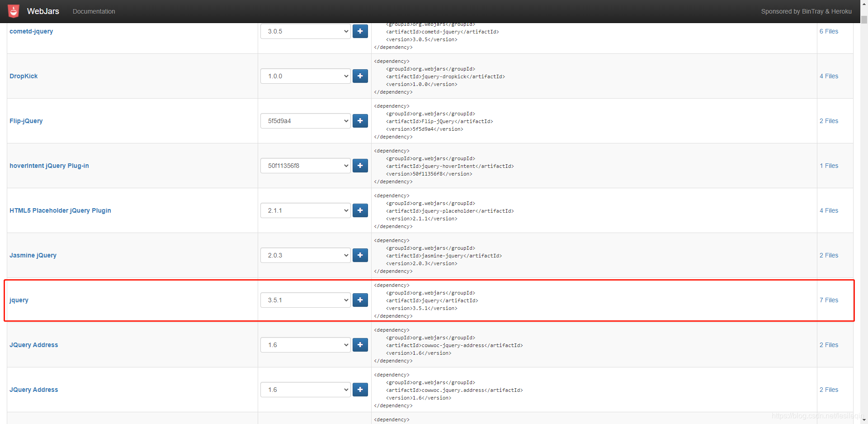Viewport: 868px width, 424px height.
Task: Open HTML5 Placeholder version dropdown 2.1.1
Action: [306, 210]
